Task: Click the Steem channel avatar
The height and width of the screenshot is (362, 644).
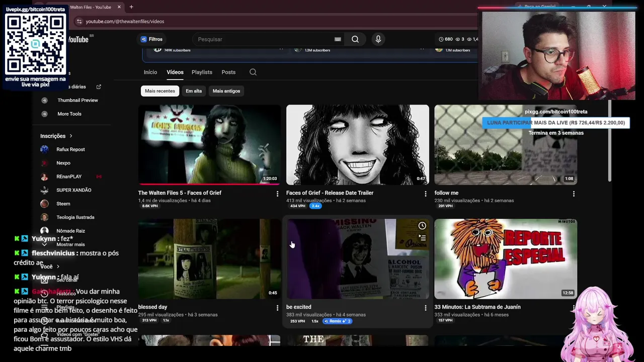Action: point(45,204)
